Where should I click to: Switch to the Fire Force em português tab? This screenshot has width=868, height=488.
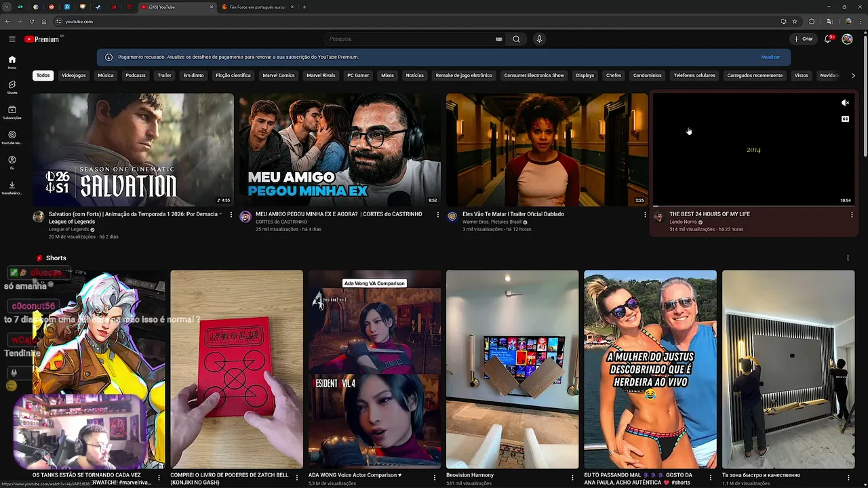pos(258,7)
